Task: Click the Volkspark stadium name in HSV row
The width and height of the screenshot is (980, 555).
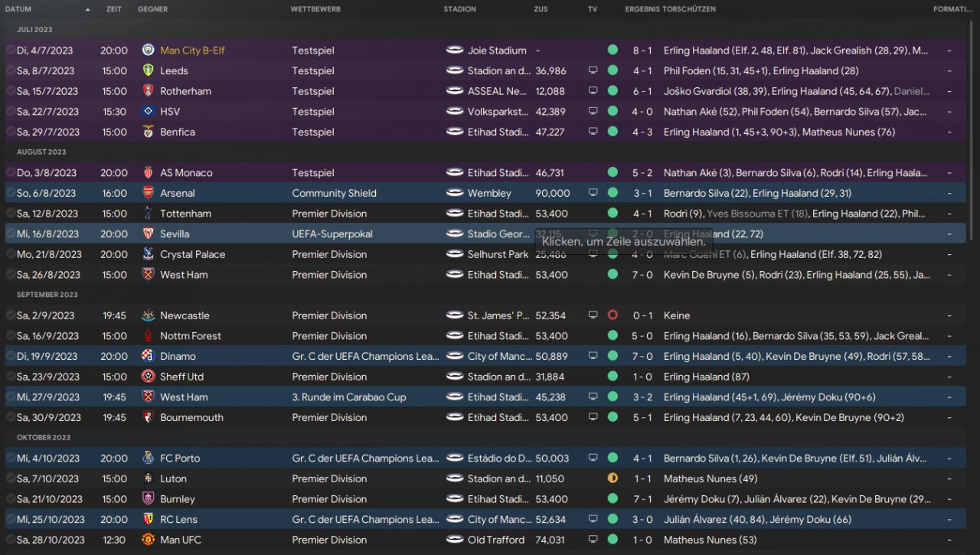Action: [498, 111]
